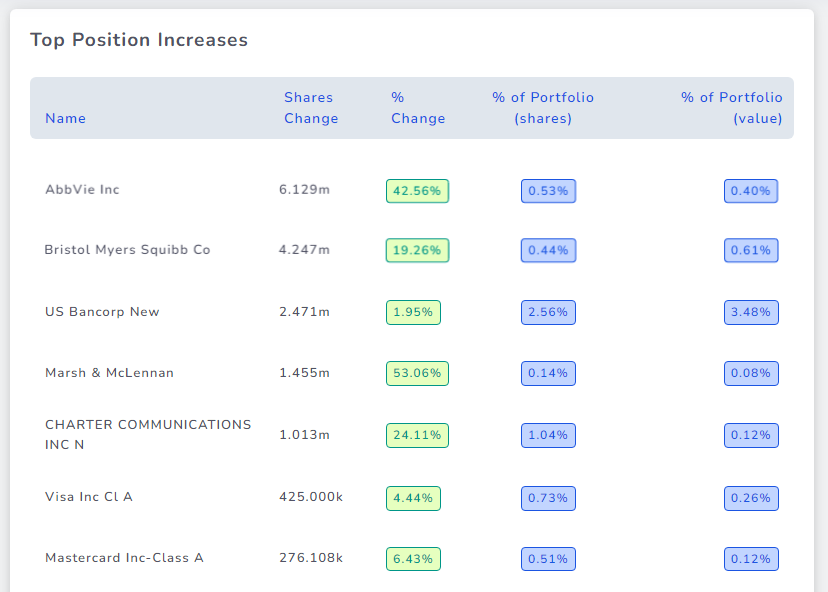This screenshot has height=592, width=828.
Task: Click the 42.56% change badge
Action: [417, 191]
